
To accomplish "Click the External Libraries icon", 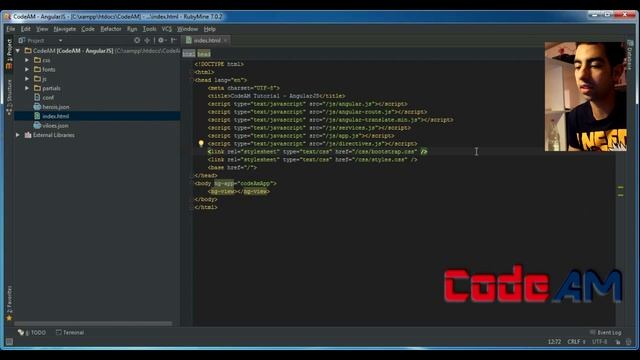I will click(28, 135).
